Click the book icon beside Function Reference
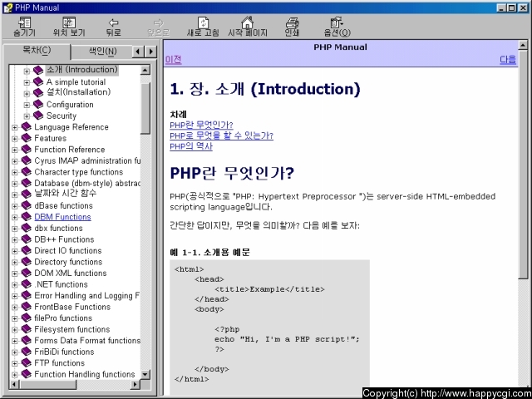The width and height of the screenshot is (532, 399). tap(26, 149)
